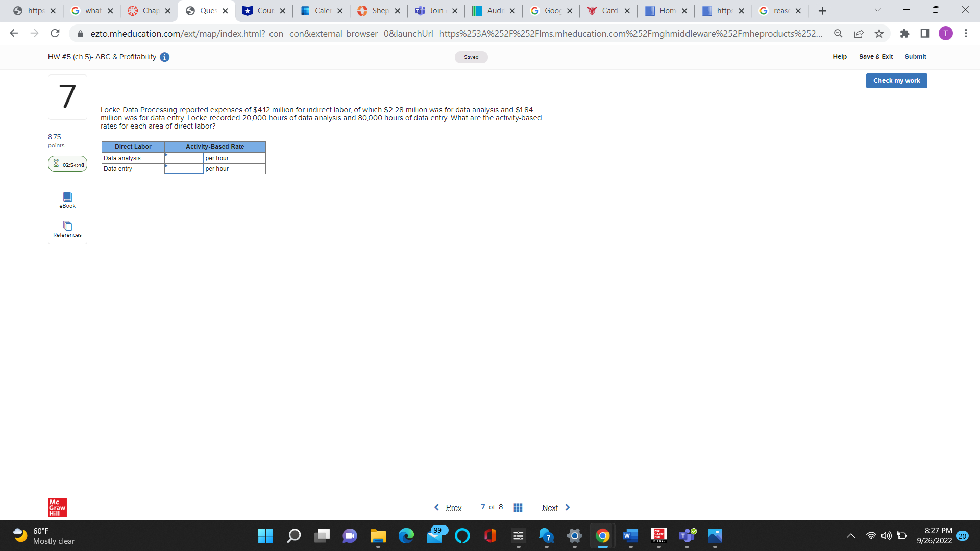Bookmark this page with the star
Screen dimensions: 980x551
(x=879, y=34)
